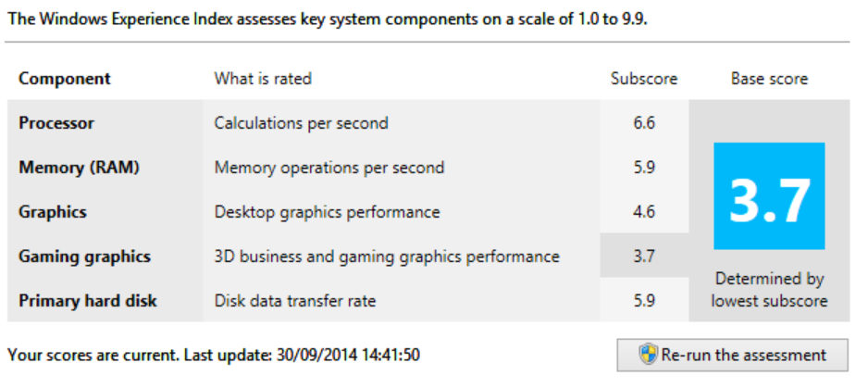868x388 pixels.
Task: Click the Processor subscore 6.6
Action: [x=644, y=123]
